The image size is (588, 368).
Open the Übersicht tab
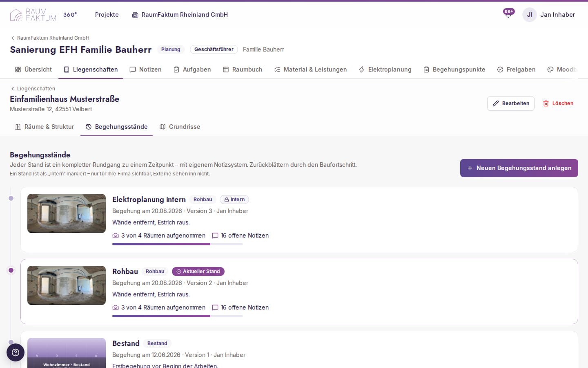pos(33,70)
